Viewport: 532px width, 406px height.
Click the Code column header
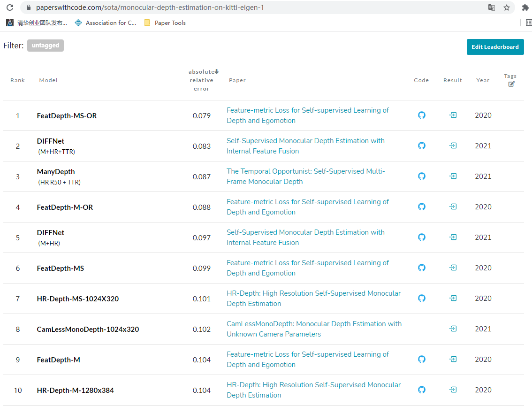[x=421, y=80]
